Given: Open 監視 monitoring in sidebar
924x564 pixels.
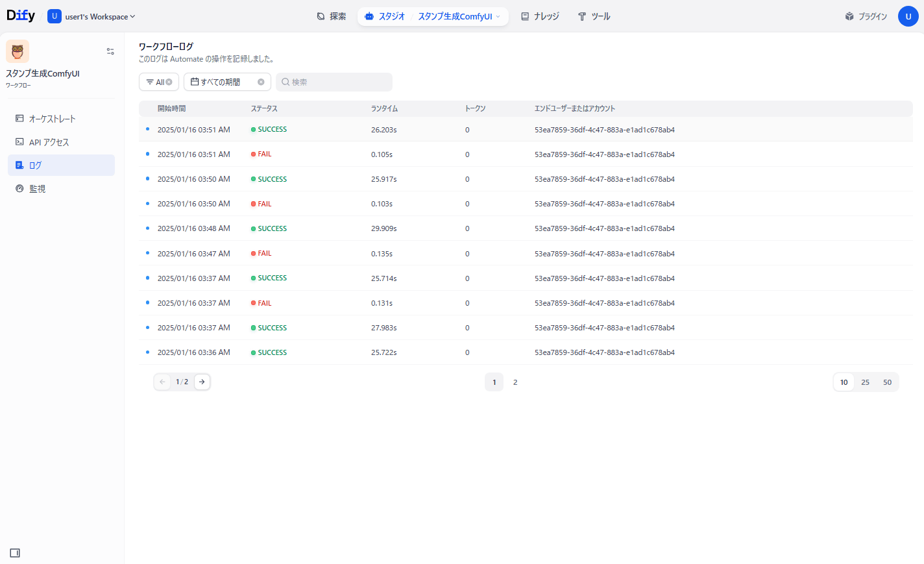Looking at the screenshot, I should 37,189.
